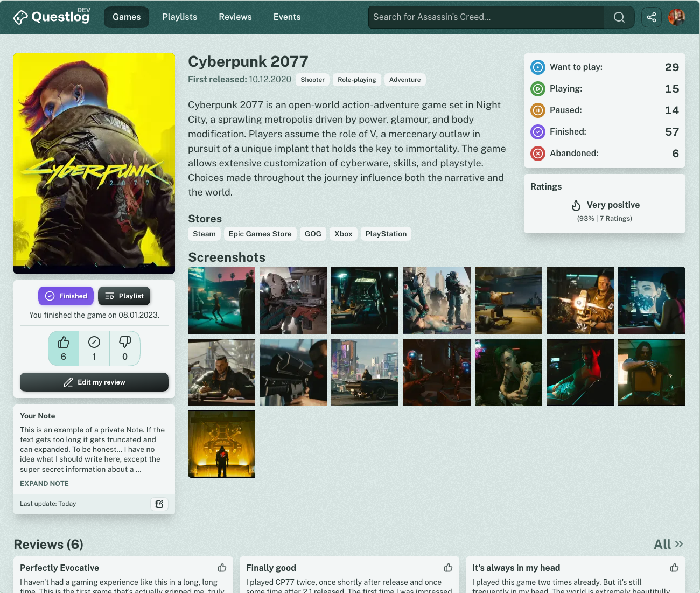The width and height of the screenshot is (700, 593).
Task: Filter by the Adventure genre tag
Action: click(405, 80)
